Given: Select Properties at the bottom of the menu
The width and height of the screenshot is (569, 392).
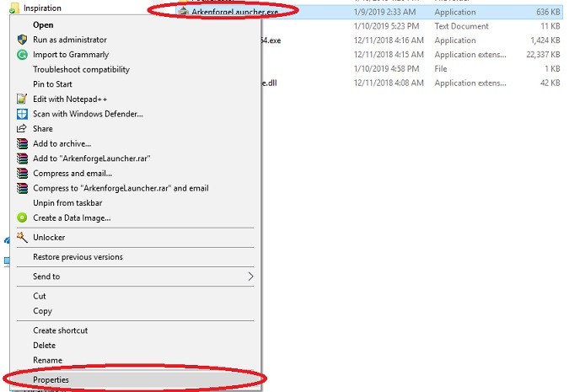Looking at the screenshot, I should (x=51, y=380).
